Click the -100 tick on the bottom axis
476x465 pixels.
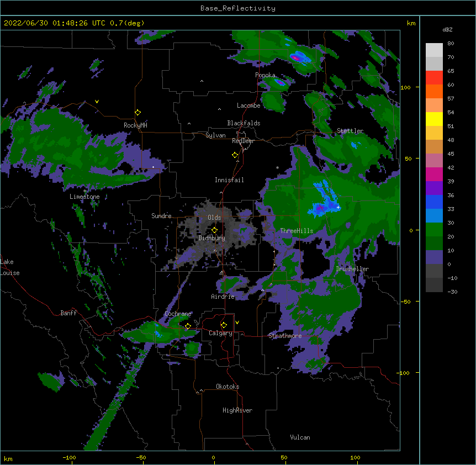(69, 458)
